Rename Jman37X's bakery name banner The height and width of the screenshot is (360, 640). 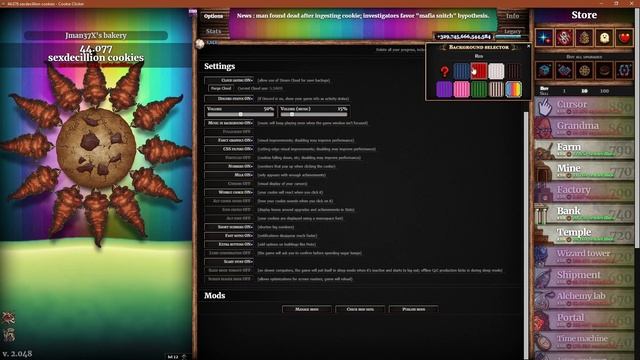pos(96,36)
